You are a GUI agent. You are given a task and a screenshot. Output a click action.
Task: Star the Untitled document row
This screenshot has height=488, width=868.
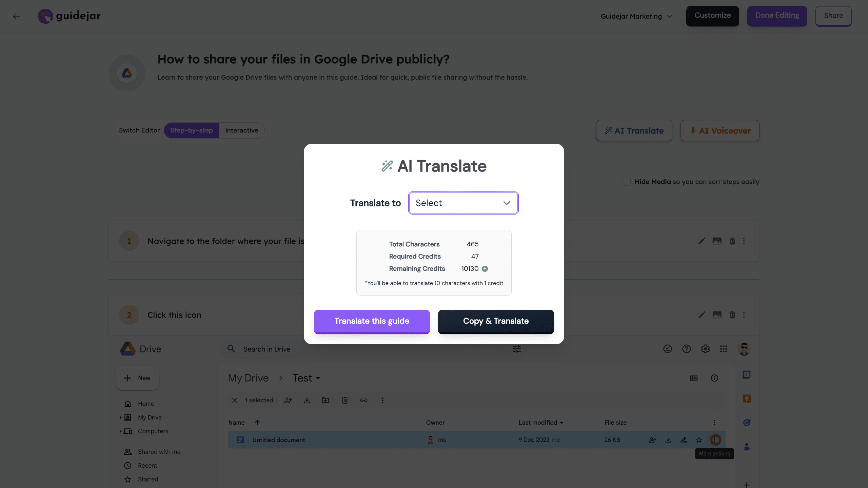tap(698, 440)
